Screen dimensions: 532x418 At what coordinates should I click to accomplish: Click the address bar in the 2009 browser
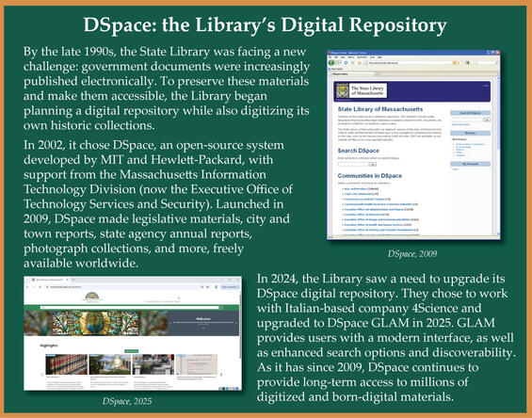tap(411, 63)
